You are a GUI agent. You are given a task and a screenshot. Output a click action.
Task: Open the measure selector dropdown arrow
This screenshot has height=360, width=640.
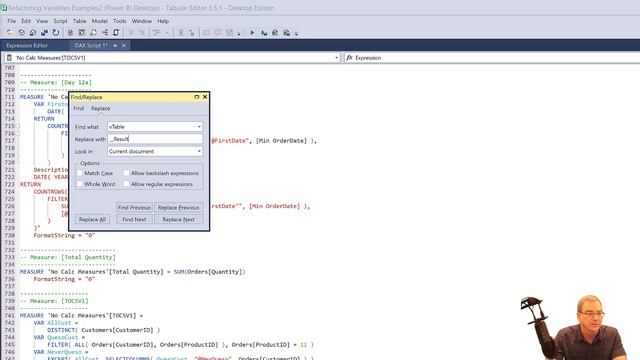point(336,58)
